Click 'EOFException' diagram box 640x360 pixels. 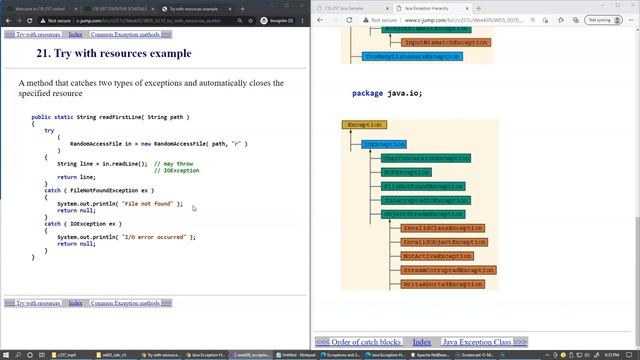pos(406,172)
